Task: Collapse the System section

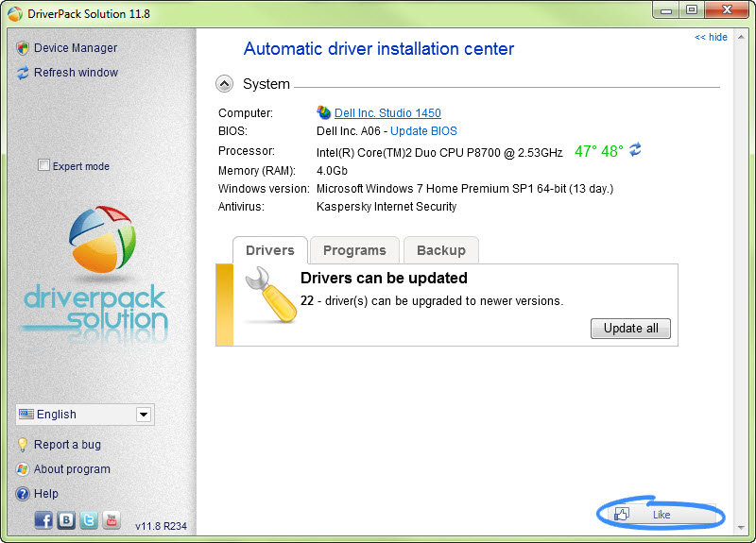Action: pos(224,84)
